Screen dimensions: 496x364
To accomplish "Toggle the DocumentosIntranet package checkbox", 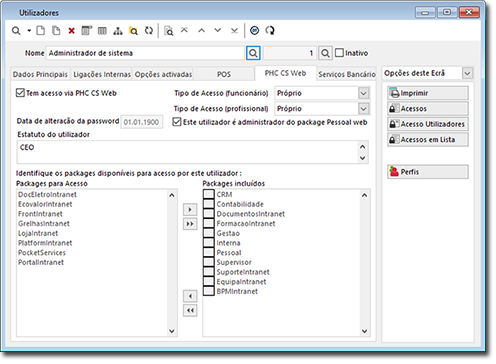I will [209, 214].
